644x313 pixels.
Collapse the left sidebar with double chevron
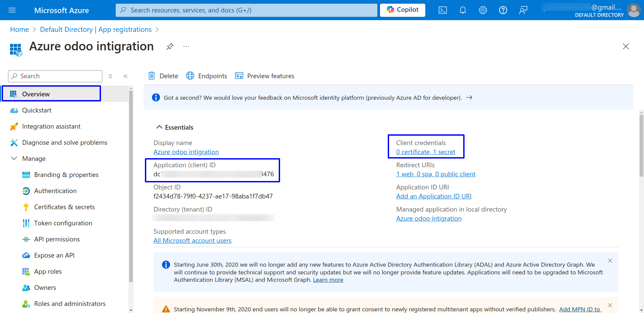coord(125,76)
